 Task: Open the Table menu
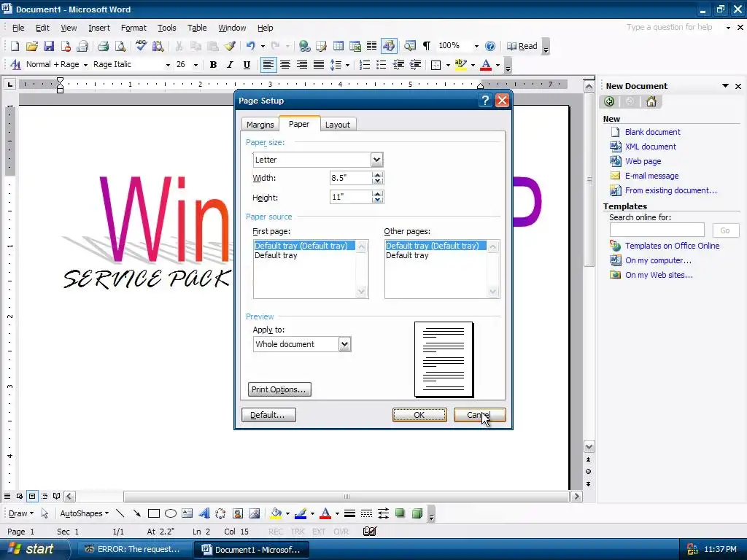coord(197,28)
